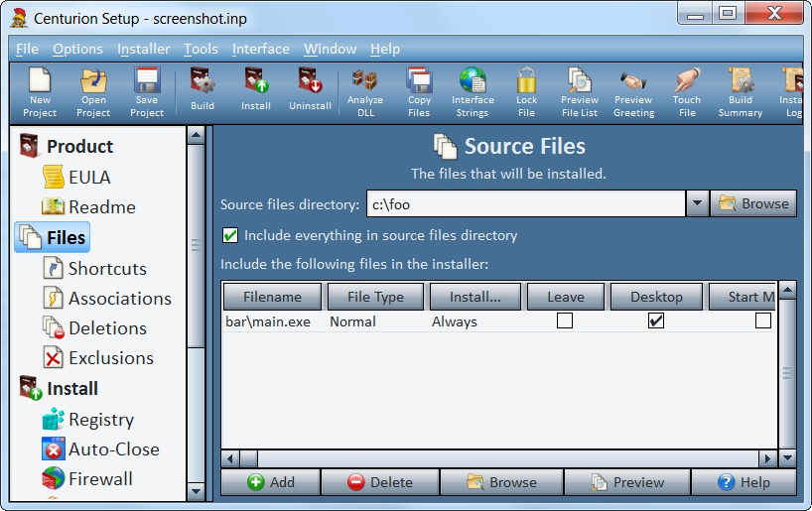The image size is (812, 511).
Task: Click the Desktop column header
Action: tap(656, 297)
